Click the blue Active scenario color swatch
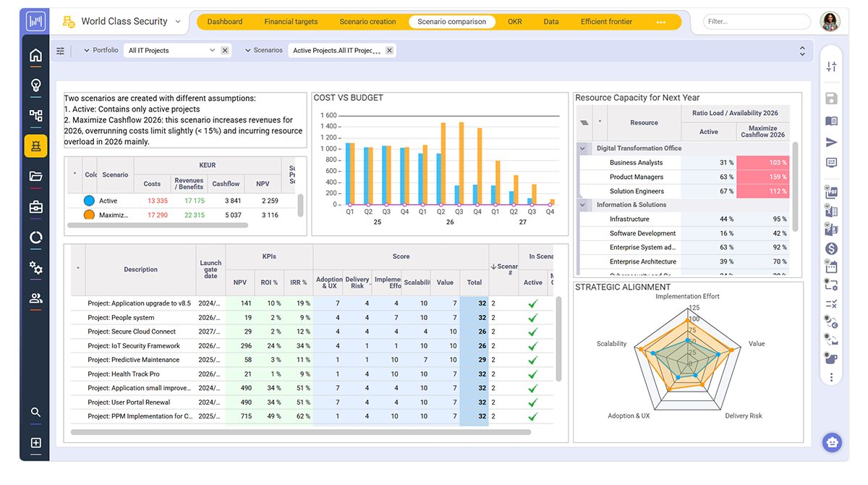 click(x=89, y=201)
